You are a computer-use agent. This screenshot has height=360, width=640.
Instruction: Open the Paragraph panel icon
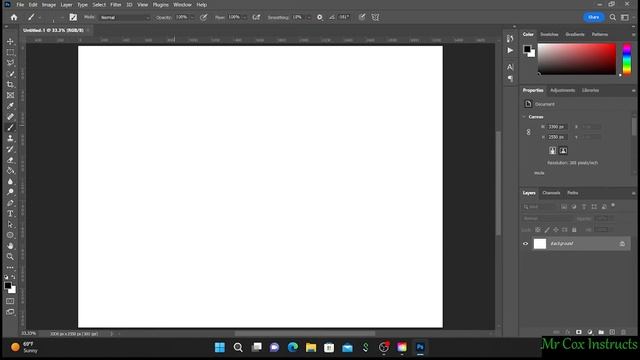tap(510, 78)
